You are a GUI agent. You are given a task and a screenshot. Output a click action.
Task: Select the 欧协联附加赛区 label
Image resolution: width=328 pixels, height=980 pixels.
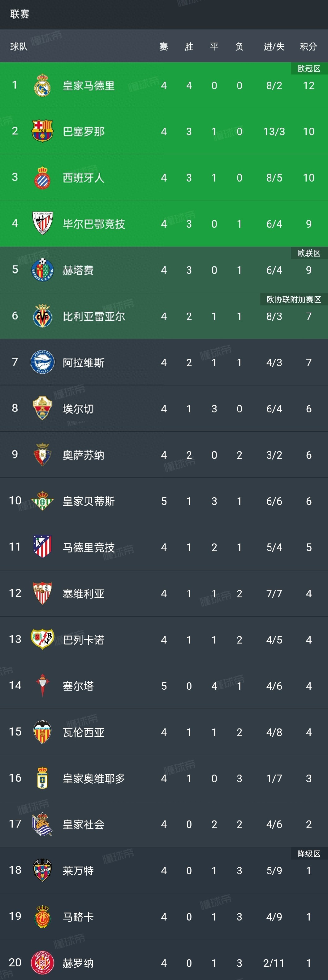[x=294, y=299]
